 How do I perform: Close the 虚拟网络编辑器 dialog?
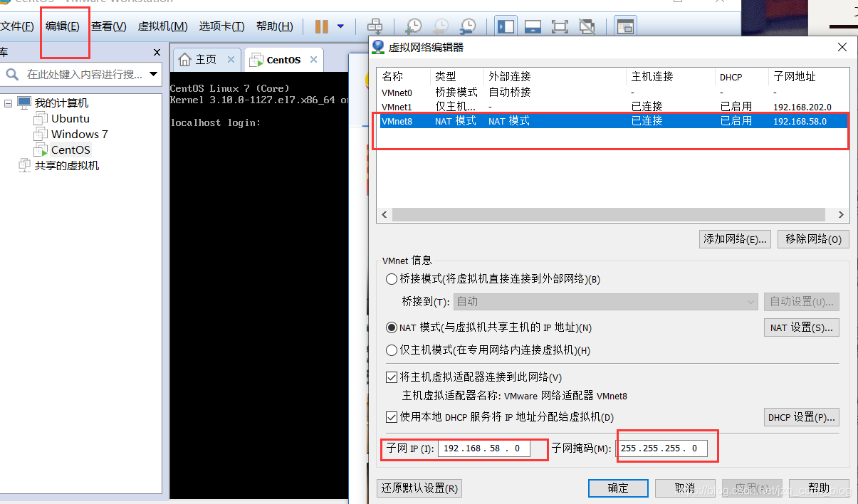tap(842, 47)
